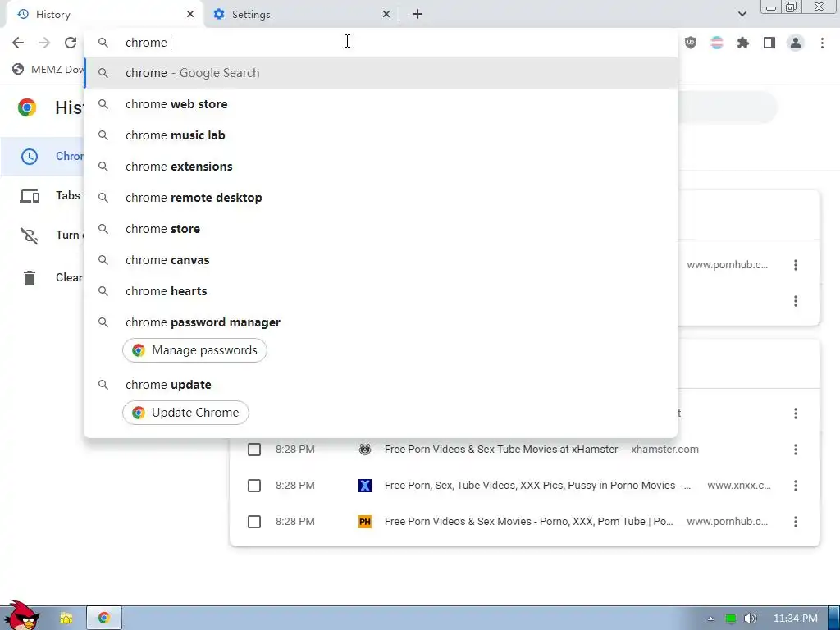The image size is (840, 630).
Task: Open three-dot menu below upper pornhub entry
Action: [x=796, y=301]
